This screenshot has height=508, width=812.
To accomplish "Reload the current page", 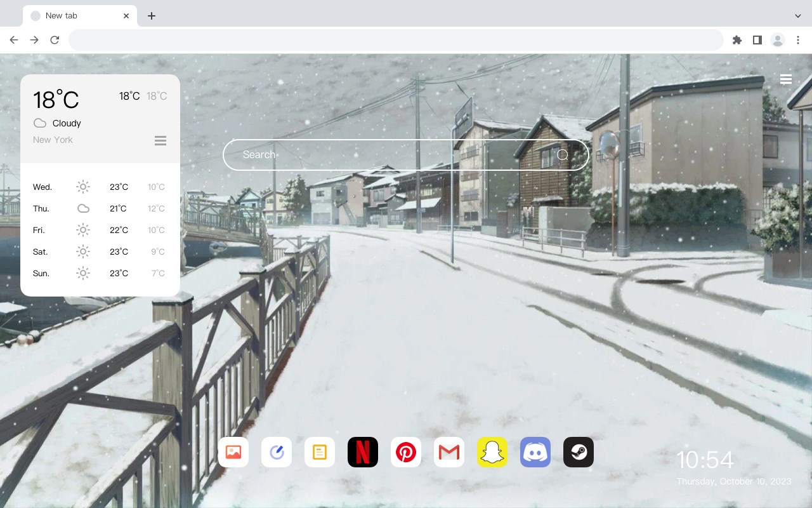I will click(x=55, y=40).
